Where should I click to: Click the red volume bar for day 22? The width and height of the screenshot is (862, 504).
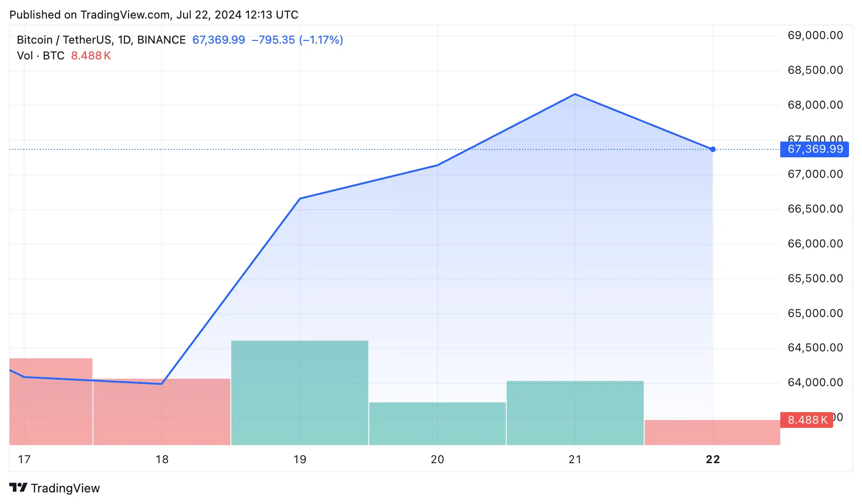click(x=712, y=433)
